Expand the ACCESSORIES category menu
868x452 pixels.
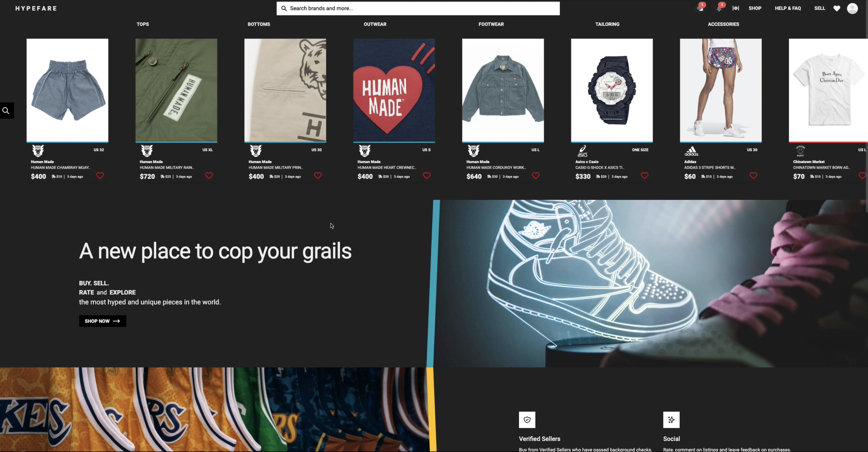(723, 24)
